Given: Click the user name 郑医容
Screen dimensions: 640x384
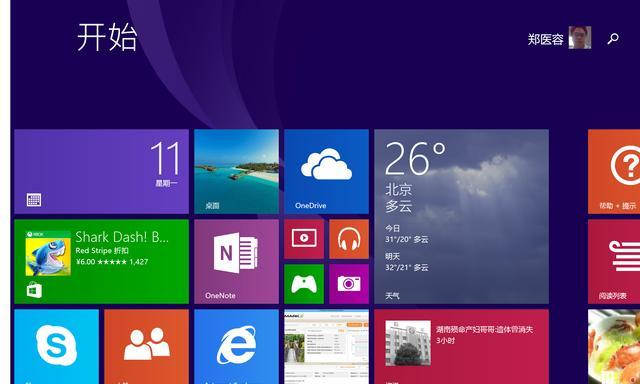Looking at the screenshot, I should pyautogui.click(x=546, y=39).
